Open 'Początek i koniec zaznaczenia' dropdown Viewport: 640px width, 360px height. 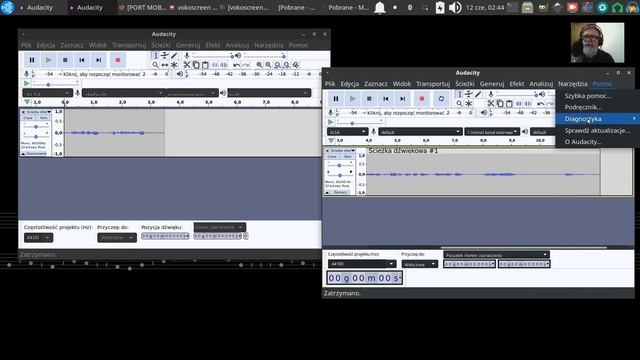(x=496, y=255)
